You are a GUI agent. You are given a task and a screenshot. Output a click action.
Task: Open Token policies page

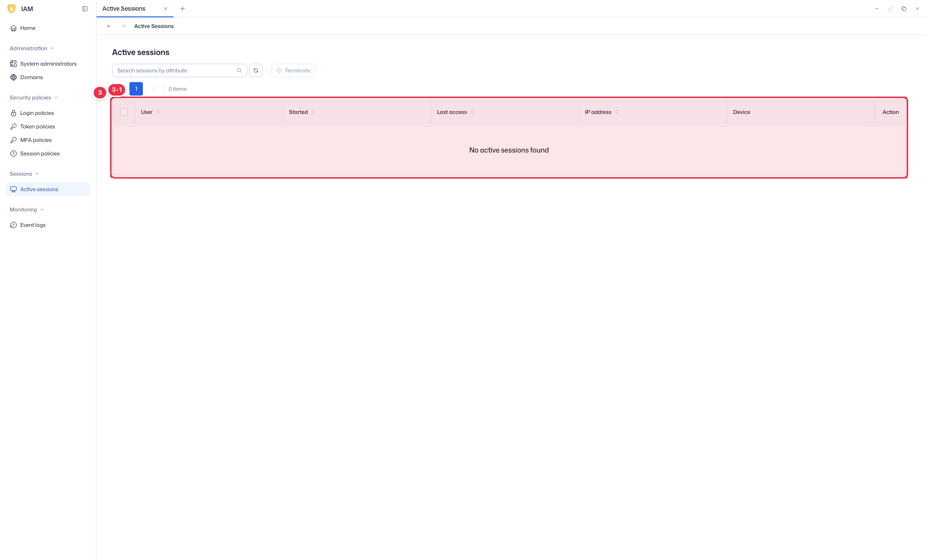48,126
